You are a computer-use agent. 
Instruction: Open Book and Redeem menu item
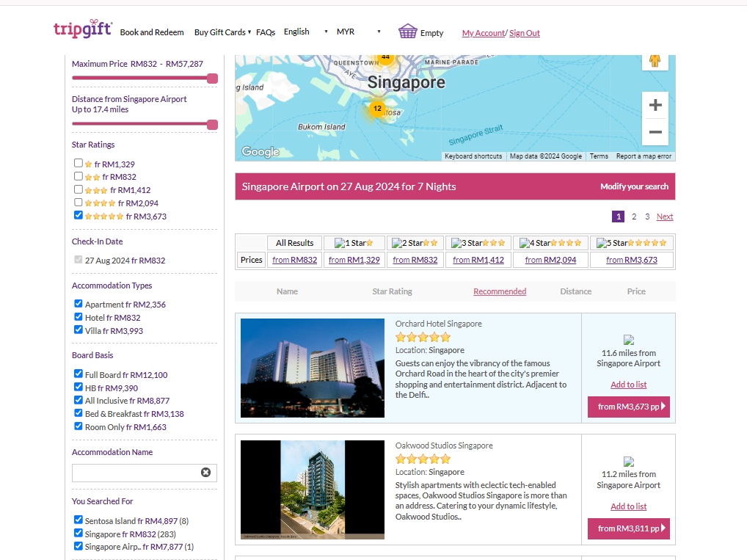(152, 32)
